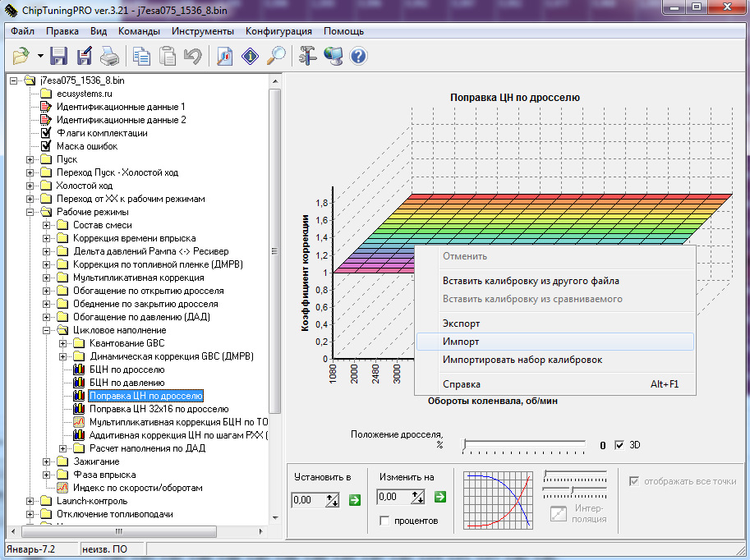Screen dimensions: 750x560
Task: Click the blue question mark help icon
Action: coord(358,56)
